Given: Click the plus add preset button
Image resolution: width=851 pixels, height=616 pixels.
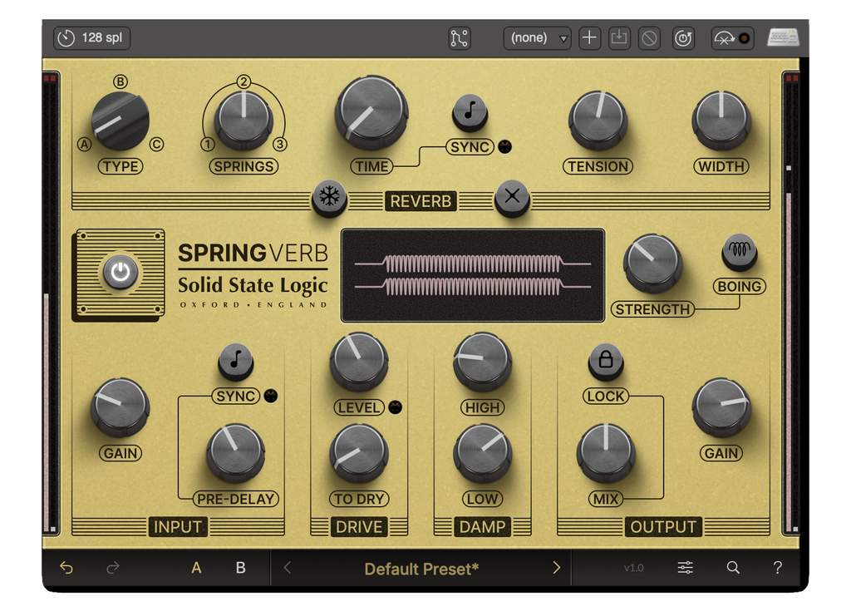Looking at the screenshot, I should coord(589,38).
